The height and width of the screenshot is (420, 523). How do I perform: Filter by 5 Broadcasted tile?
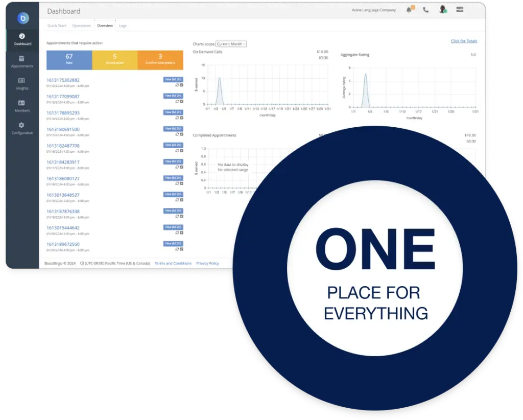(x=115, y=60)
